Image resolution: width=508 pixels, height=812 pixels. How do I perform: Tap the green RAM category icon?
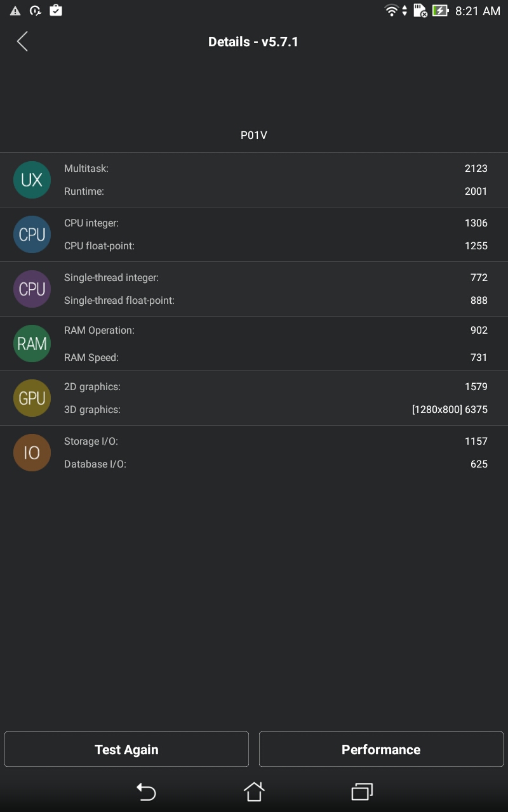32,344
